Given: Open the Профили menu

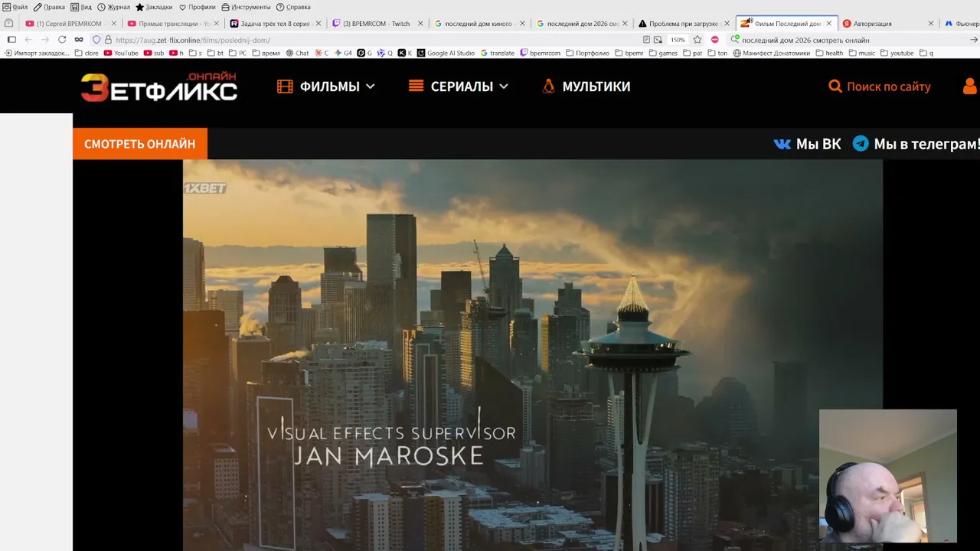Looking at the screenshot, I should [197, 7].
